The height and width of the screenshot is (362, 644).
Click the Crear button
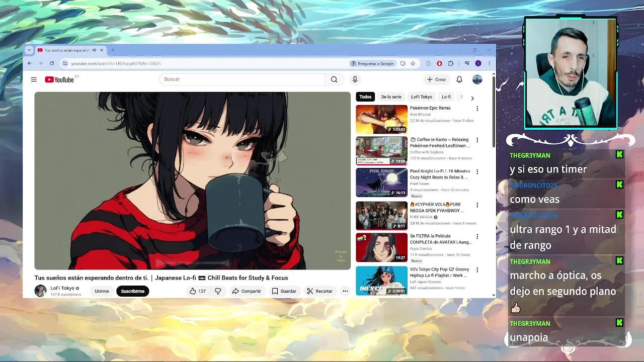click(x=436, y=79)
